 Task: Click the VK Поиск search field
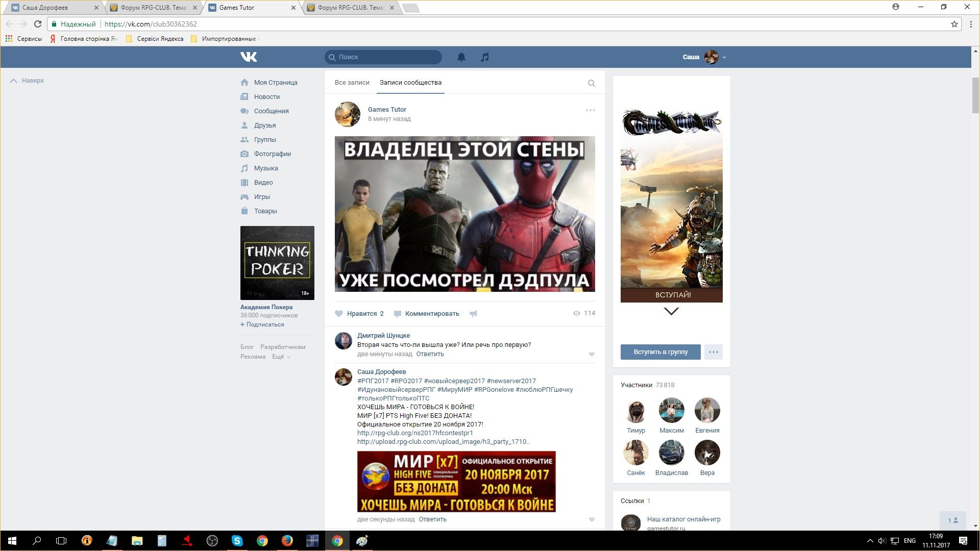(383, 57)
